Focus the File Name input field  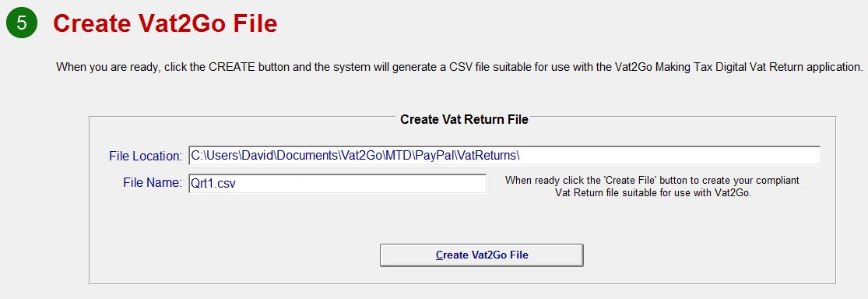[x=337, y=183]
